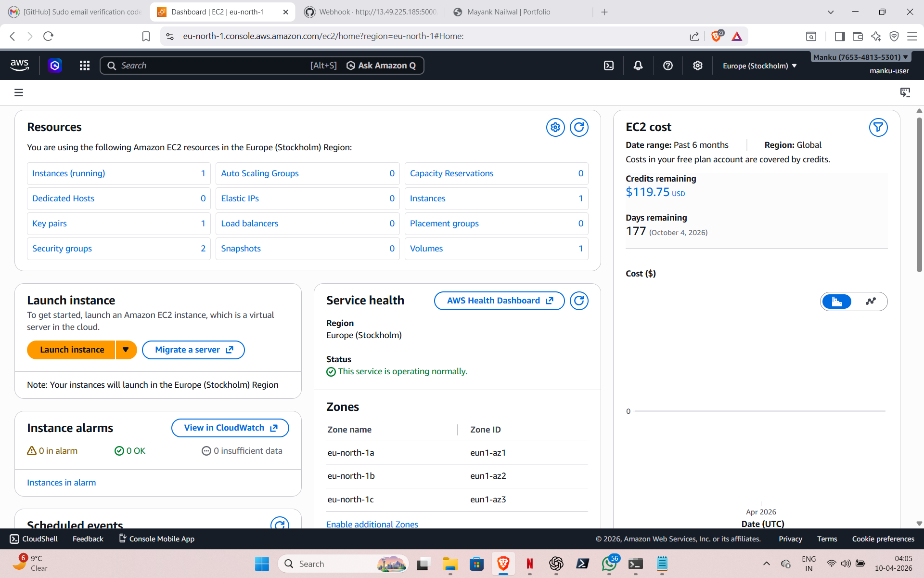Open the AWS services grid menu

click(85, 66)
